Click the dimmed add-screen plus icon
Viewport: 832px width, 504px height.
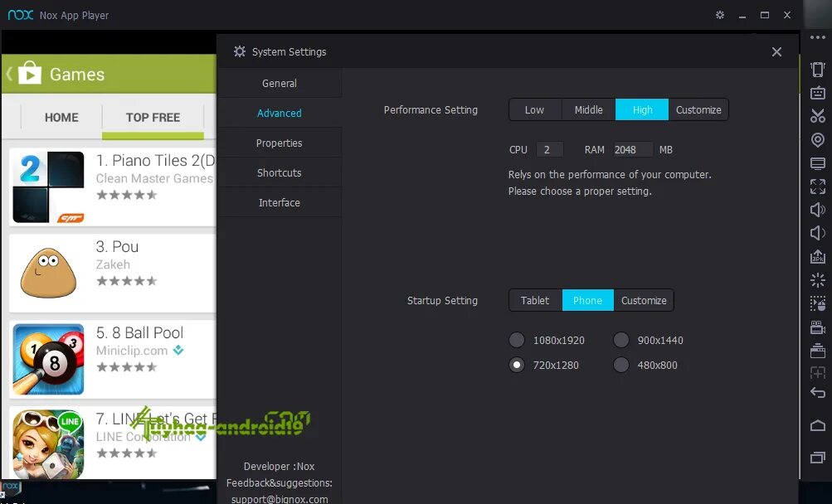(x=818, y=373)
